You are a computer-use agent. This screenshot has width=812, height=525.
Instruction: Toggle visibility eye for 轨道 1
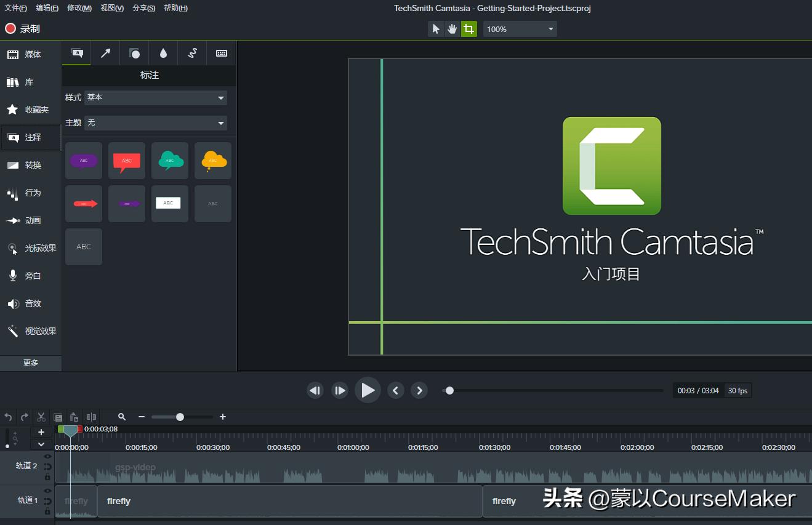point(47,491)
